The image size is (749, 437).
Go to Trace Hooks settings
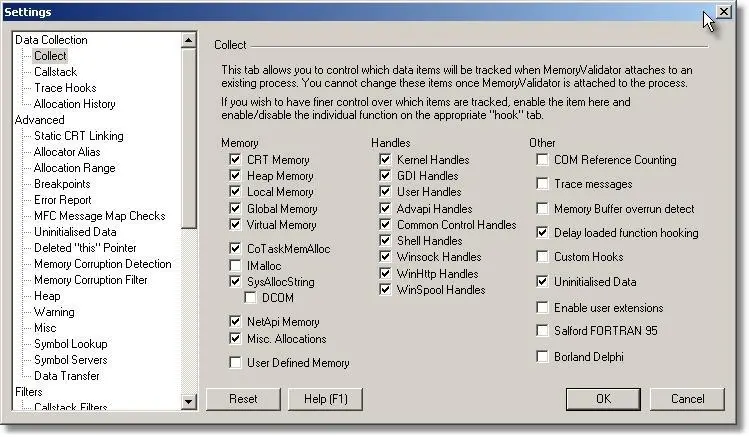[65, 88]
